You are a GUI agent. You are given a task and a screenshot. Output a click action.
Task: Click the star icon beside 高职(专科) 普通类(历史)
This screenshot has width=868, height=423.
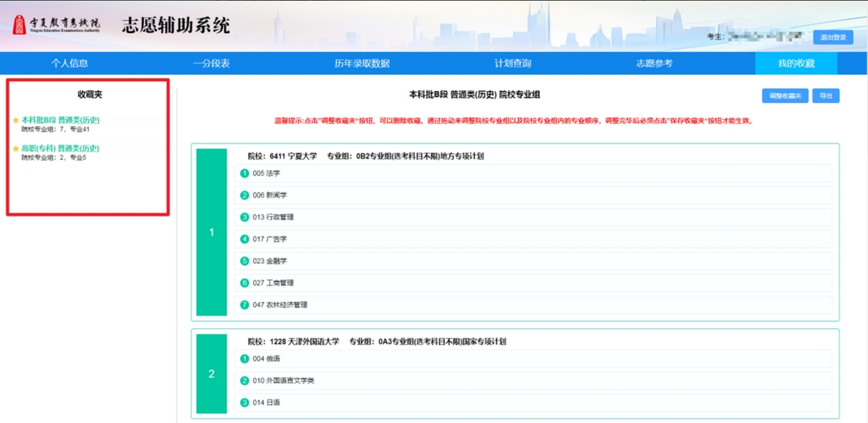(x=16, y=148)
